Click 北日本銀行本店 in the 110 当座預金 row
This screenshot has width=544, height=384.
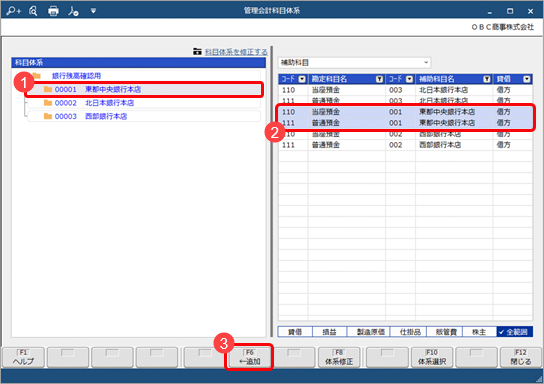[x=443, y=90]
